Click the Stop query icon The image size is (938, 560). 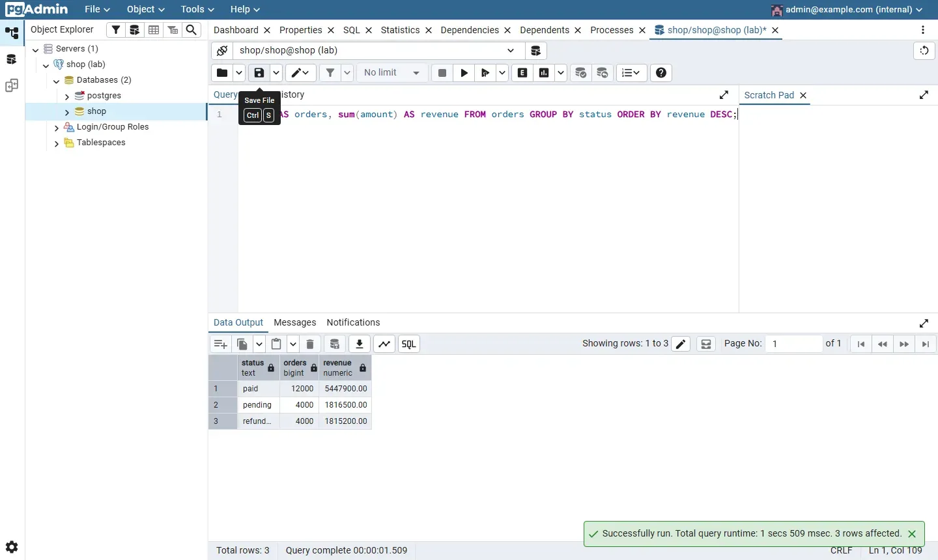(442, 73)
